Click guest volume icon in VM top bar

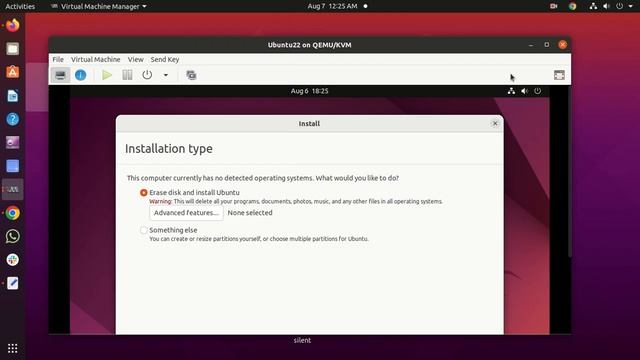point(524,91)
